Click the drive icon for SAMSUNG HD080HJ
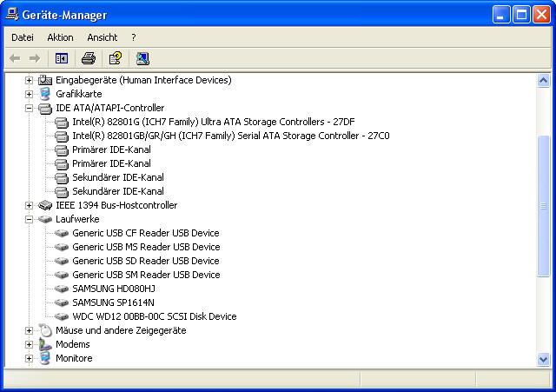The height and width of the screenshot is (392, 556). click(62, 289)
